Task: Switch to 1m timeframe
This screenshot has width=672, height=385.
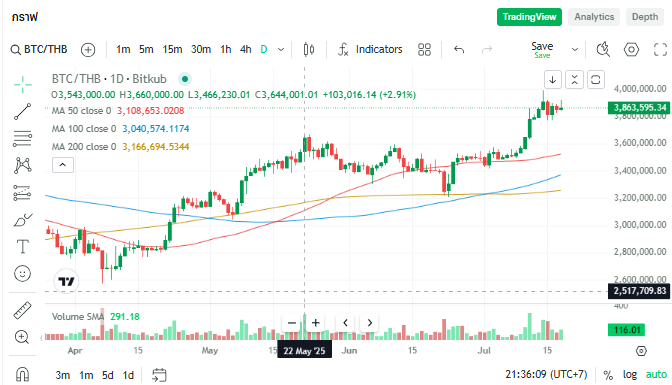Action: 123,50
